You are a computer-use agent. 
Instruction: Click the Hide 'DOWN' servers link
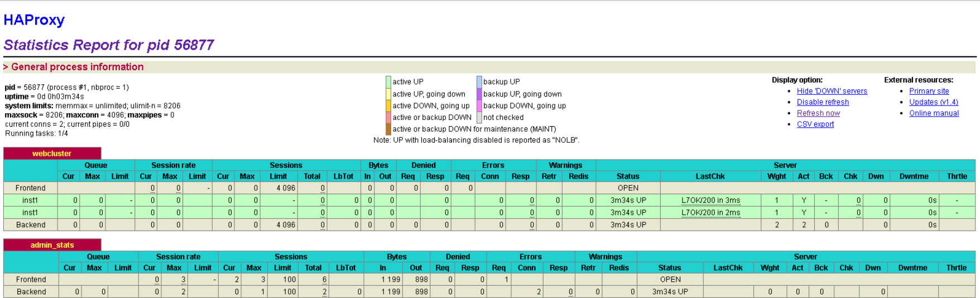click(x=832, y=91)
